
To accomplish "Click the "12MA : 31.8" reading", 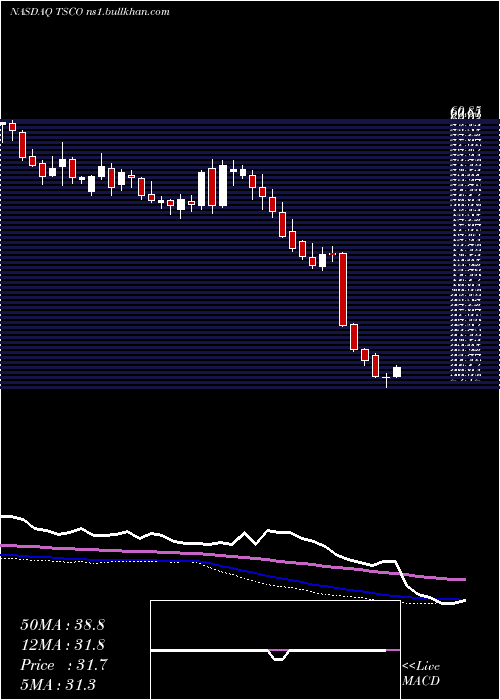I will (62, 645).
